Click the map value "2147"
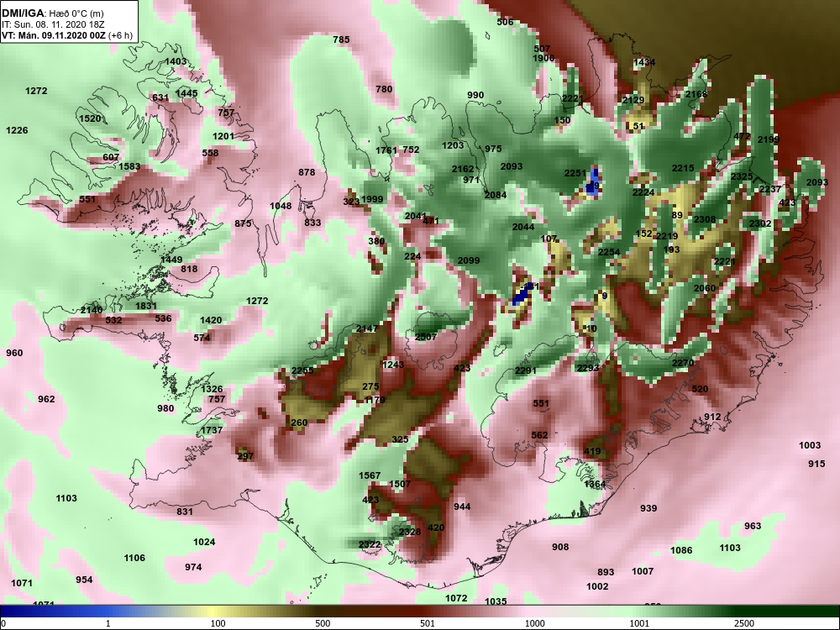The width and height of the screenshot is (840, 630). (367, 328)
